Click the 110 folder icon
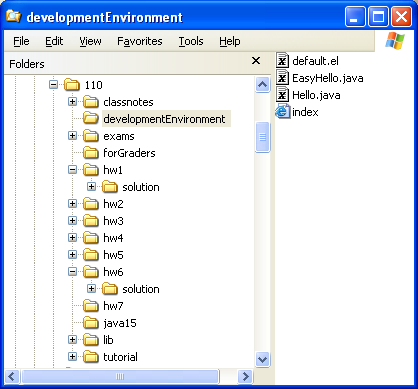Screen dimensions: 418x389 coord(72,85)
